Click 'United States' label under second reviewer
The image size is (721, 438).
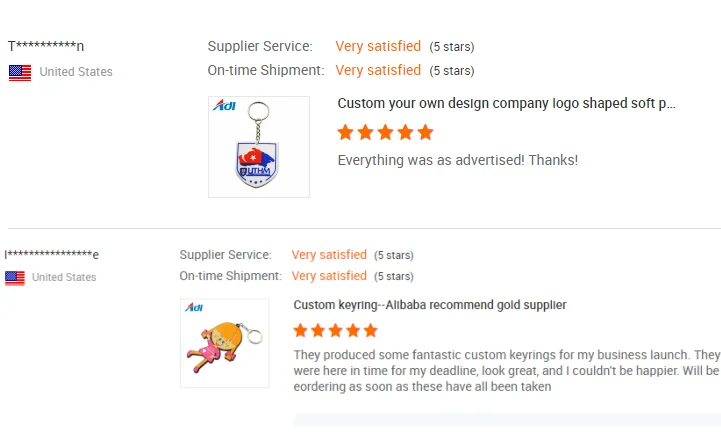(64, 278)
